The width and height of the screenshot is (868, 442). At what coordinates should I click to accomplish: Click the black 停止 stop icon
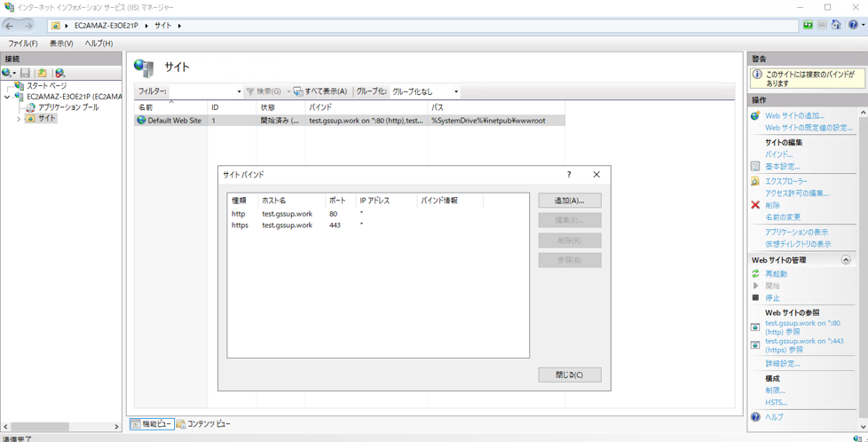pyautogui.click(x=755, y=298)
